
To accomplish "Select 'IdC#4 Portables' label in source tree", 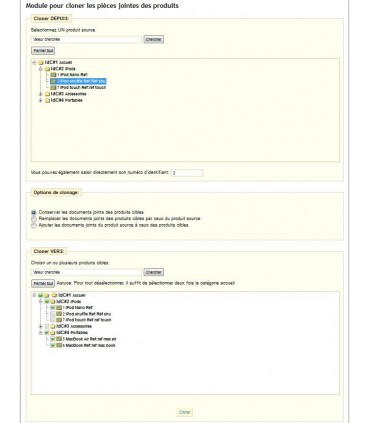I will click(66, 100).
